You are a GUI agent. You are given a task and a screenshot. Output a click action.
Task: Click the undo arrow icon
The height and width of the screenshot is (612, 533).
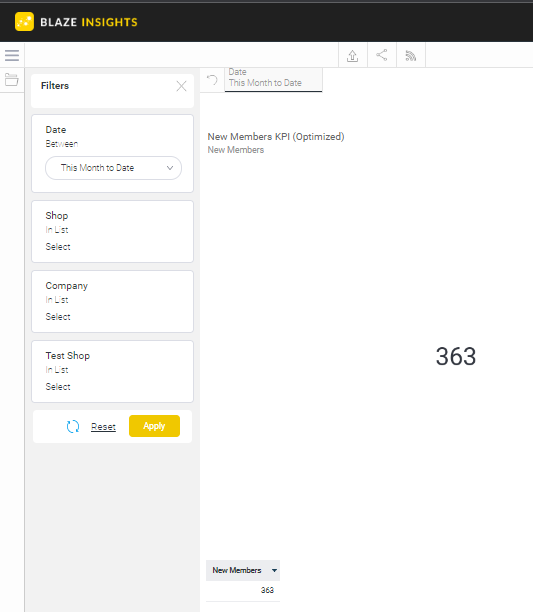(212, 80)
